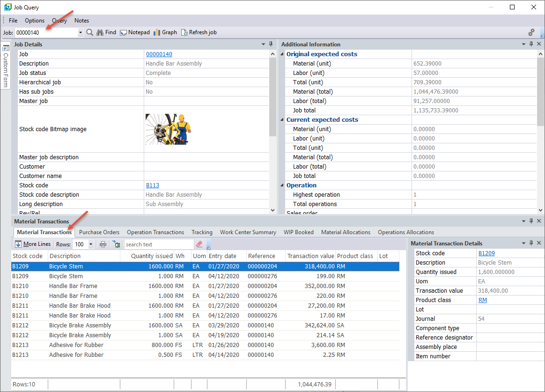Open Additional Information pane options dropdown arrow

coord(523,44)
